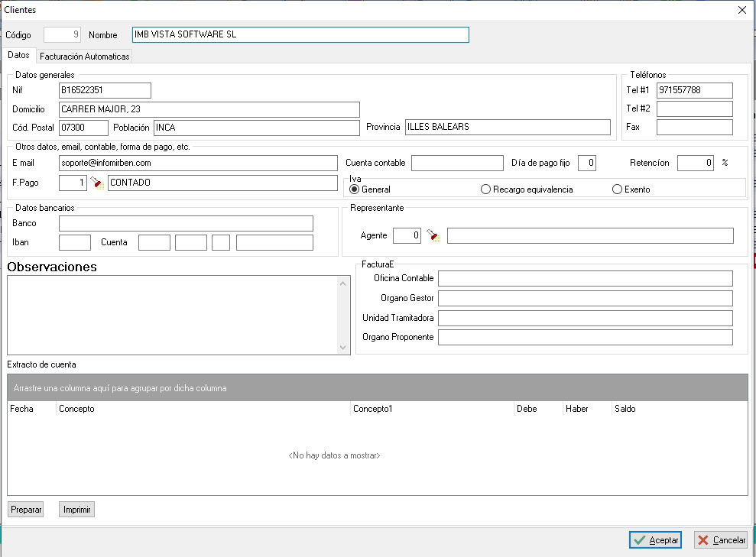Open Facturación Automaticas tab
The height and width of the screenshot is (557, 756).
84,57
